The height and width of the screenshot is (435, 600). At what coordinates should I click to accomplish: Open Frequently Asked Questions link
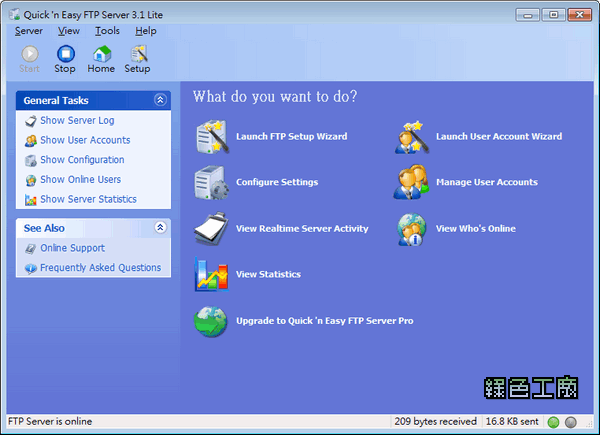[101, 268]
